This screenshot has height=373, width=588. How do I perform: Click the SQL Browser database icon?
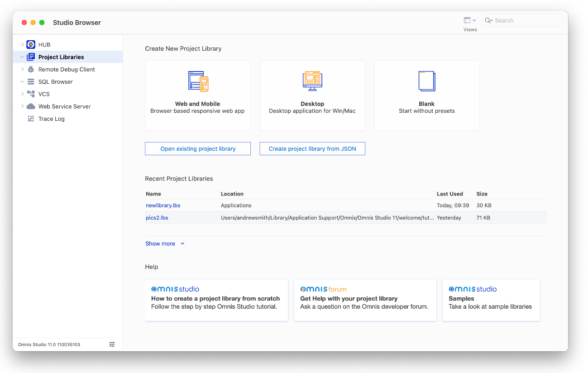tap(31, 82)
